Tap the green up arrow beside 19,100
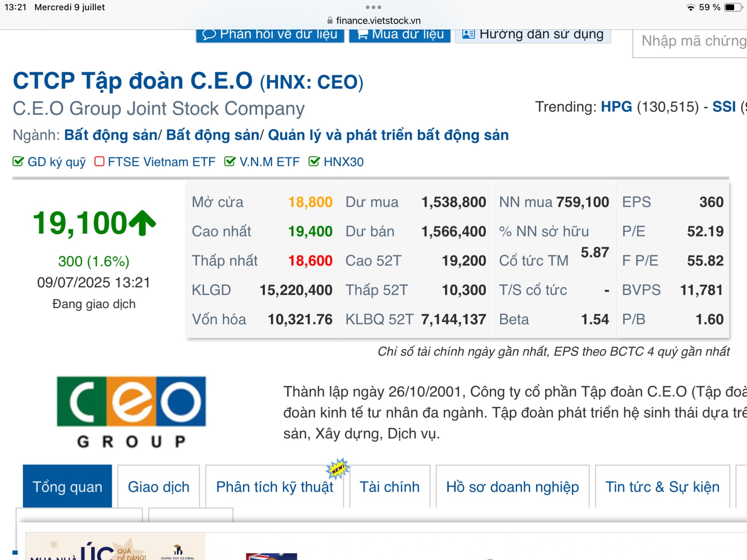Viewport: 747px width, 560px height. pyautogui.click(x=142, y=223)
